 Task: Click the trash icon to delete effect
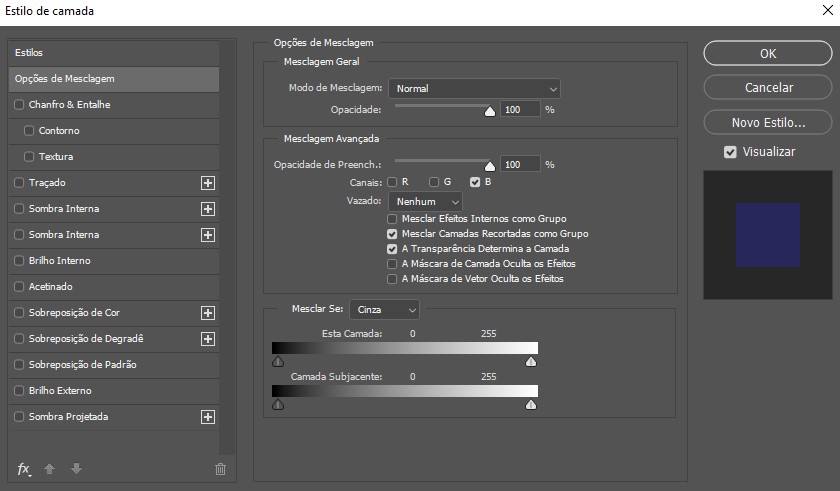(x=220, y=469)
